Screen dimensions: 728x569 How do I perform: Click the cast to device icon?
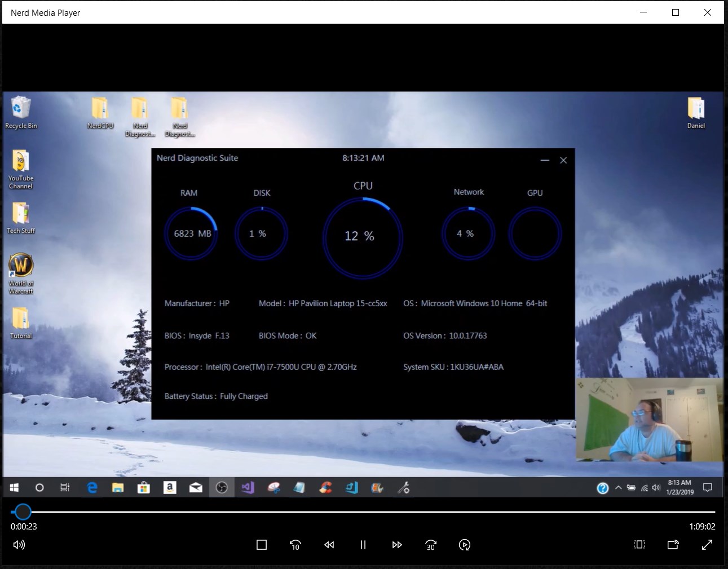tap(673, 545)
